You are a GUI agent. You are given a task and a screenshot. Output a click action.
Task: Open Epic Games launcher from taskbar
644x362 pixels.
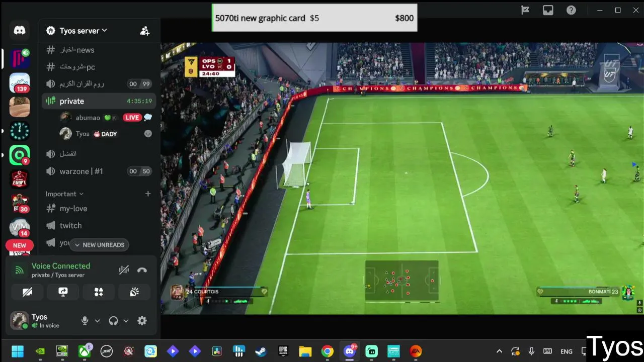point(283,351)
